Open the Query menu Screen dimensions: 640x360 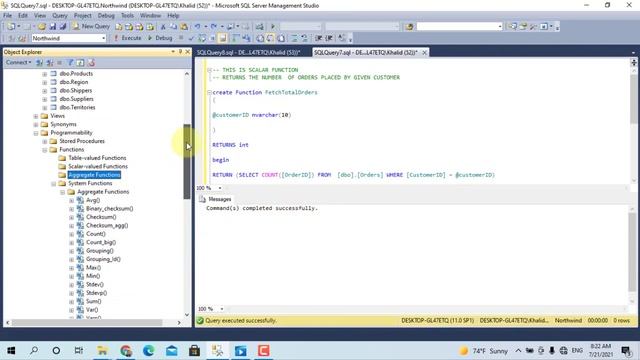60,16
